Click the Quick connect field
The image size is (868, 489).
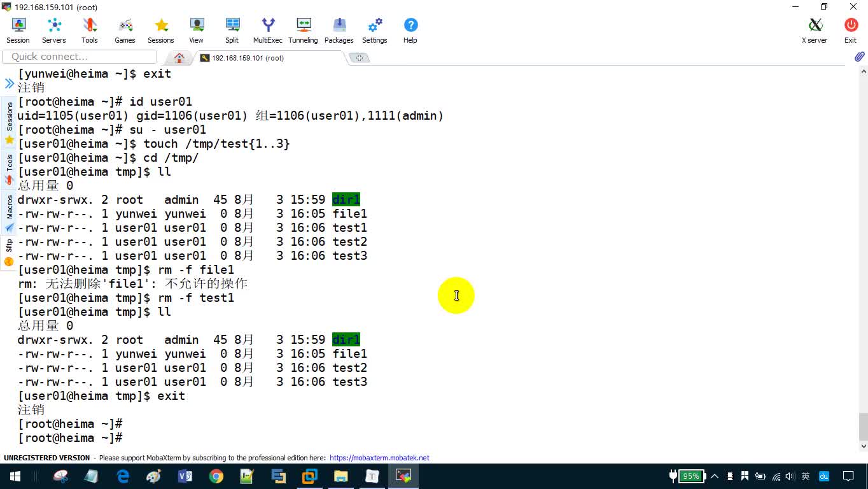[80, 57]
